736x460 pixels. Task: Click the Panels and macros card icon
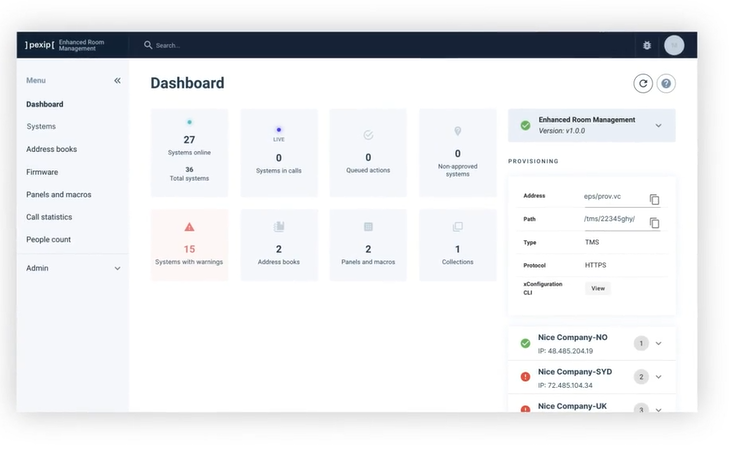coord(368,227)
